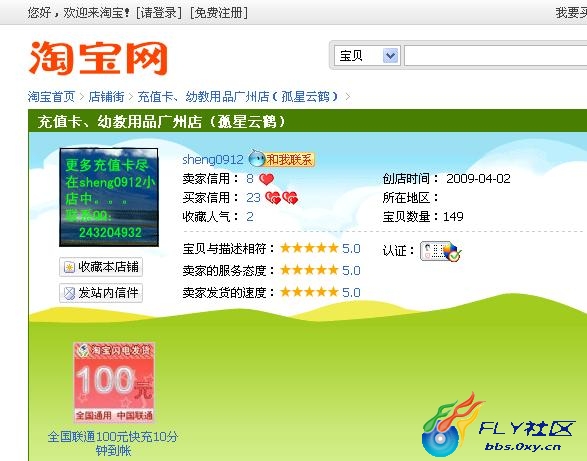Click the 请登录 login link
This screenshot has width=587, height=461.
tap(159, 13)
